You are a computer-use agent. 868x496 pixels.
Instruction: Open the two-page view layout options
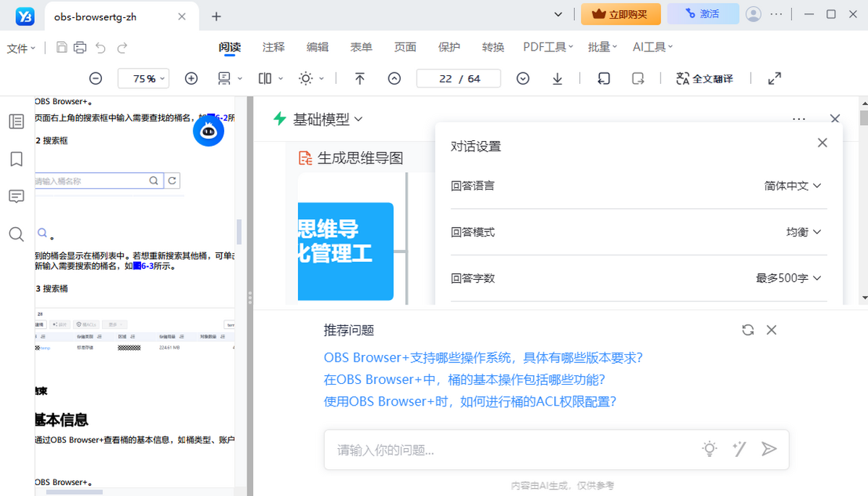271,79
